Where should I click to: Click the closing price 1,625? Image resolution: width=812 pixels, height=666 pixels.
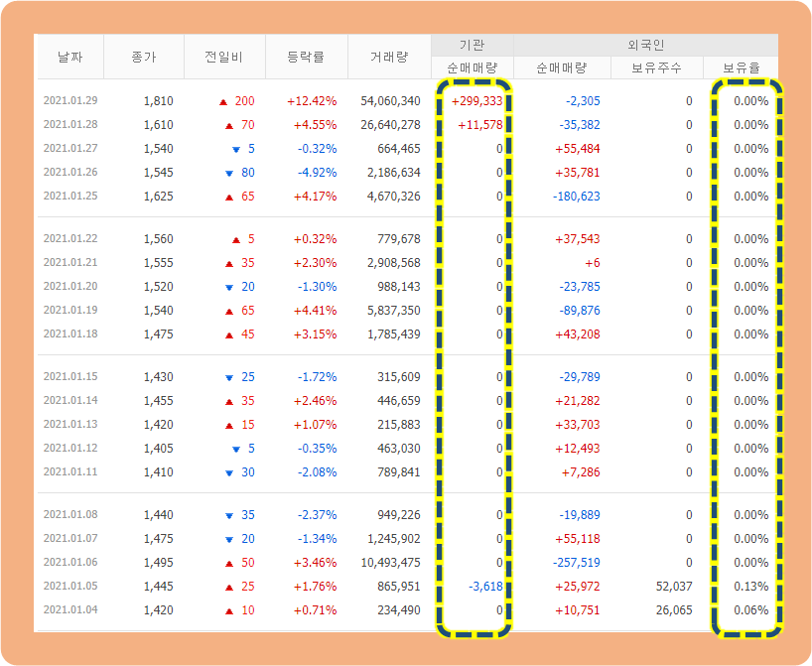159,197
